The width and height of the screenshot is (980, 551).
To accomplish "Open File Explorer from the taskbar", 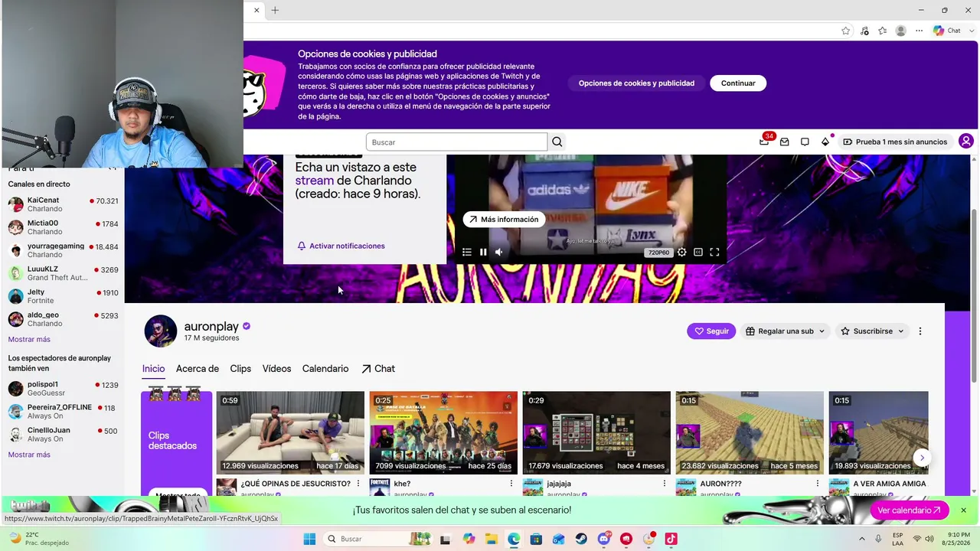I will pyautogui.click(x=491, y=539).
